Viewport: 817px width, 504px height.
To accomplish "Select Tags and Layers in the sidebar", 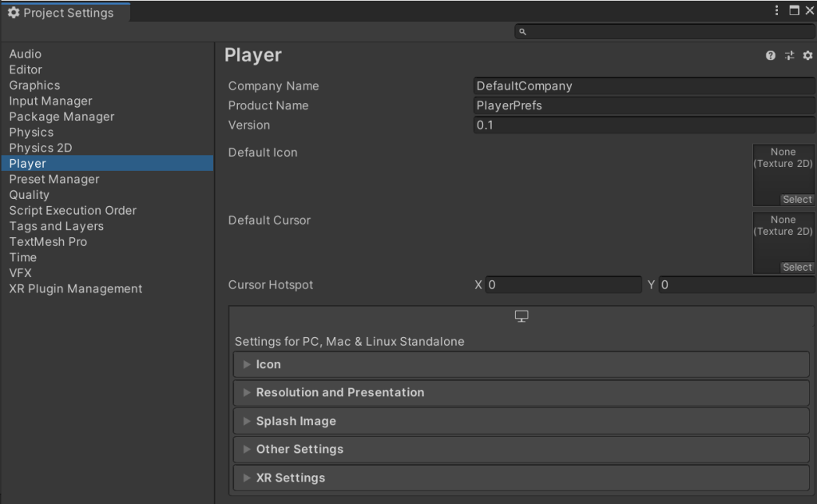I will pyautogui.click(x=56, y=226).
